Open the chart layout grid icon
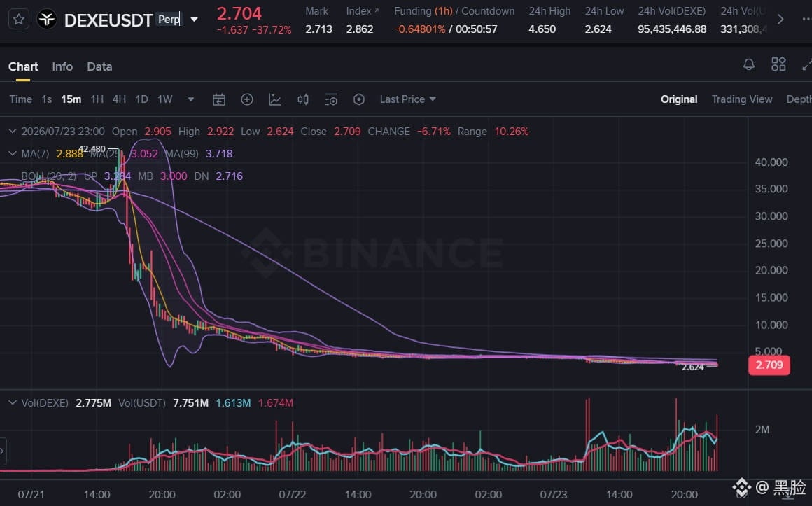This screenshot has height=506, width=812. [x=778, y=64]
